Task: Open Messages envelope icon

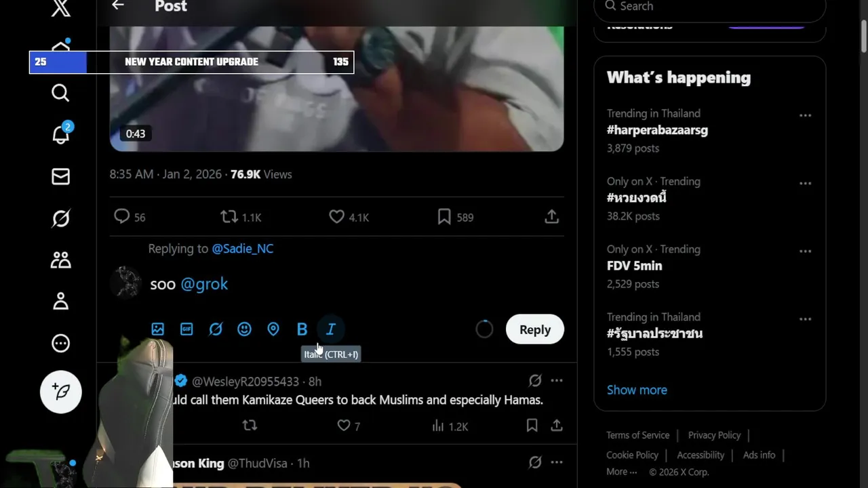Action: pos(60,176)
